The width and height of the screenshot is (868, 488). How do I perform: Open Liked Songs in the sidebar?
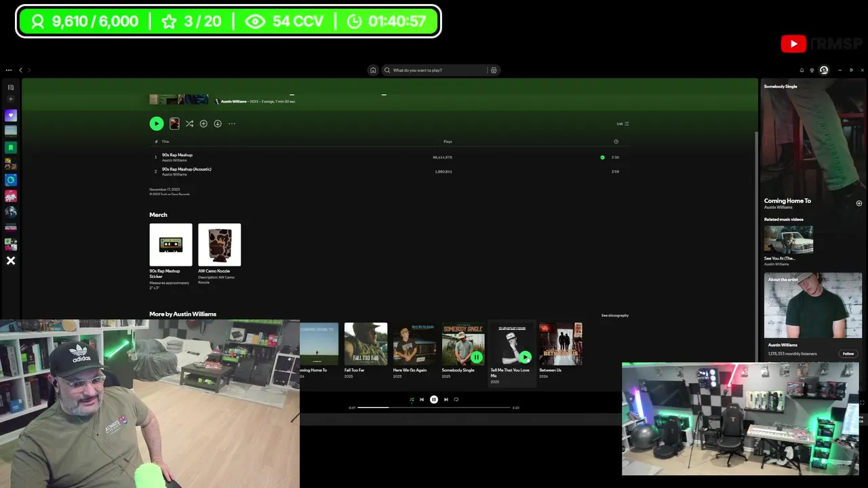(11, 115)
